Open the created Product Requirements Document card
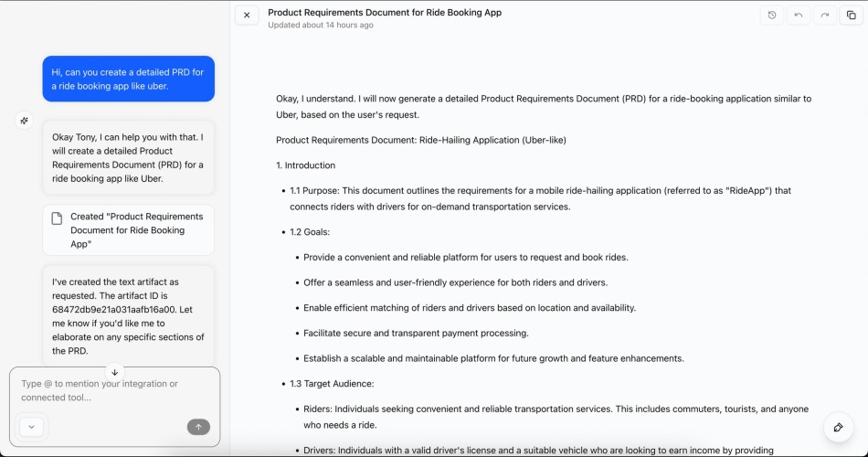The width and height of the screenshot is (868, 457). click(x=129, y=230)
